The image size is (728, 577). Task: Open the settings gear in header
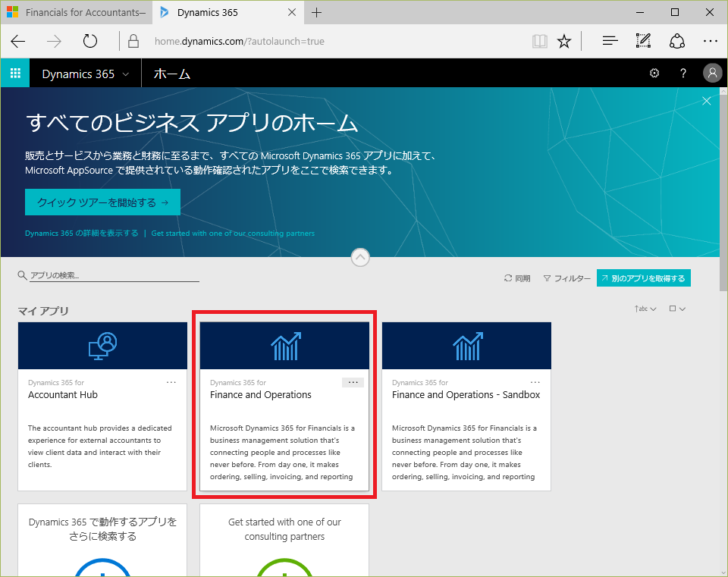tap(654, 74)
